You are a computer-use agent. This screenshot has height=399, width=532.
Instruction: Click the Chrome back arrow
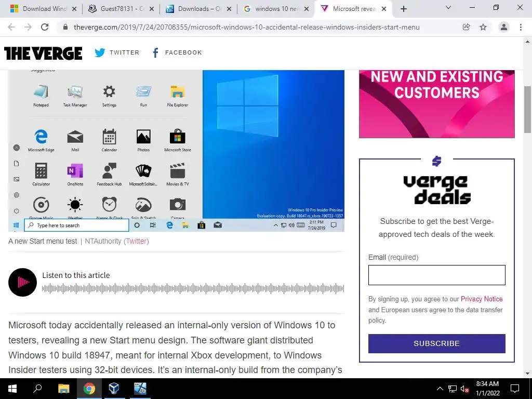(x=11, y=27)
